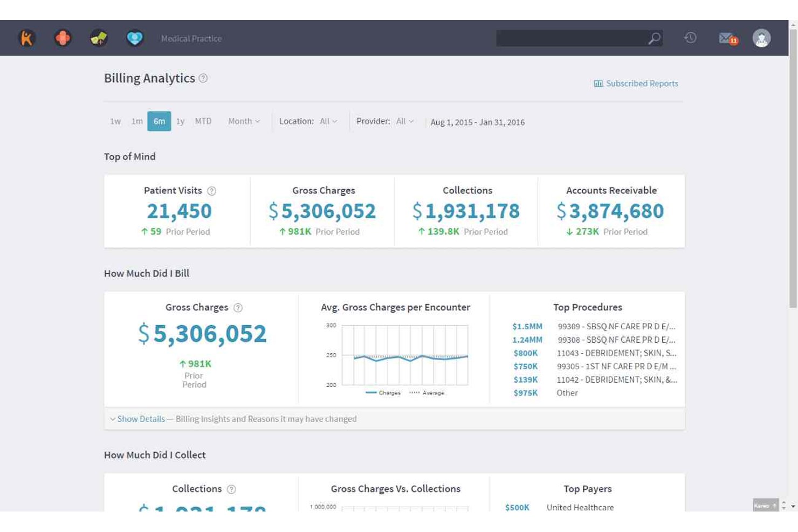Click help icon beside Gross Charges in billing section
Screen dimensions: 798x532
click(x=238, y=308)
